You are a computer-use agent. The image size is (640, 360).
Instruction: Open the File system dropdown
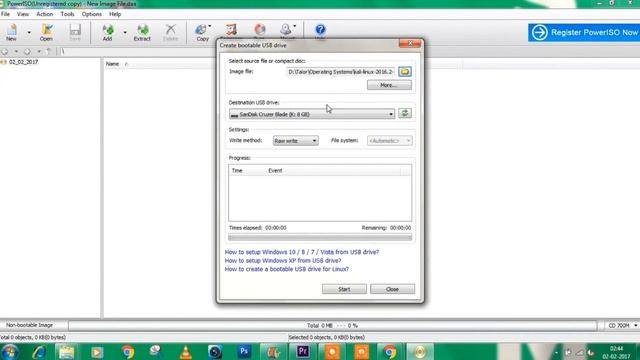click(x=389, y=141)
